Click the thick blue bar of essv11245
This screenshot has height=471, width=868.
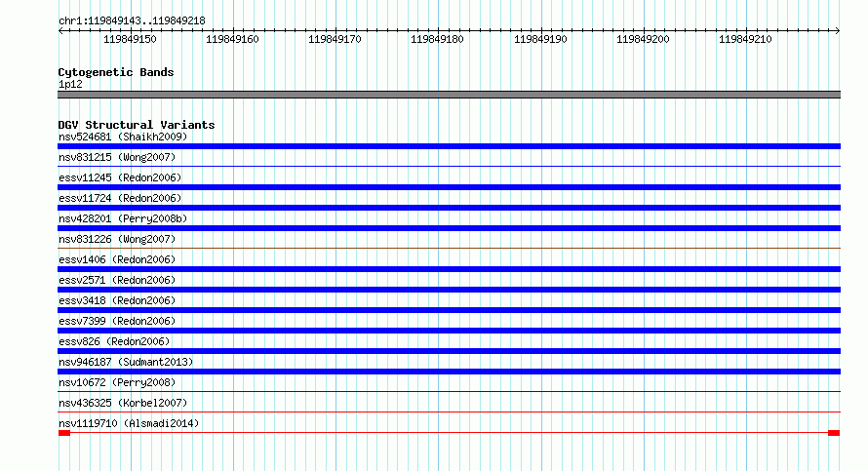449,187
